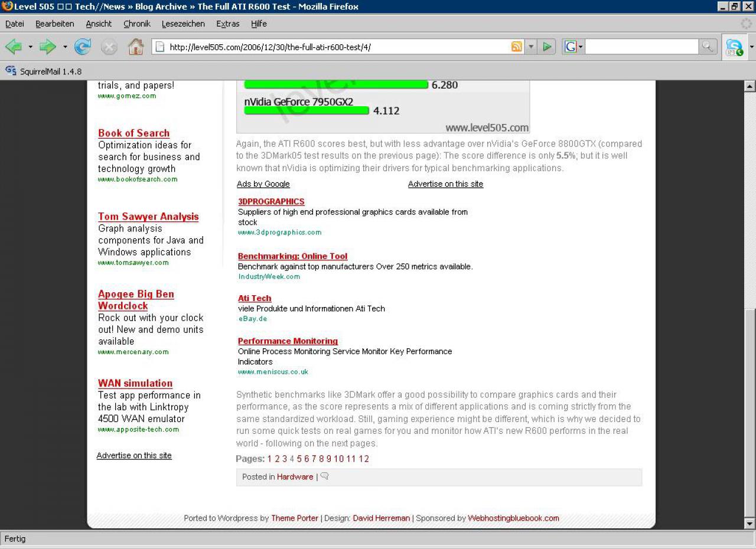The height and width of the screenshot is (549, 756).
Task: Go to page 1 of the article
Action: coord(269,459)
